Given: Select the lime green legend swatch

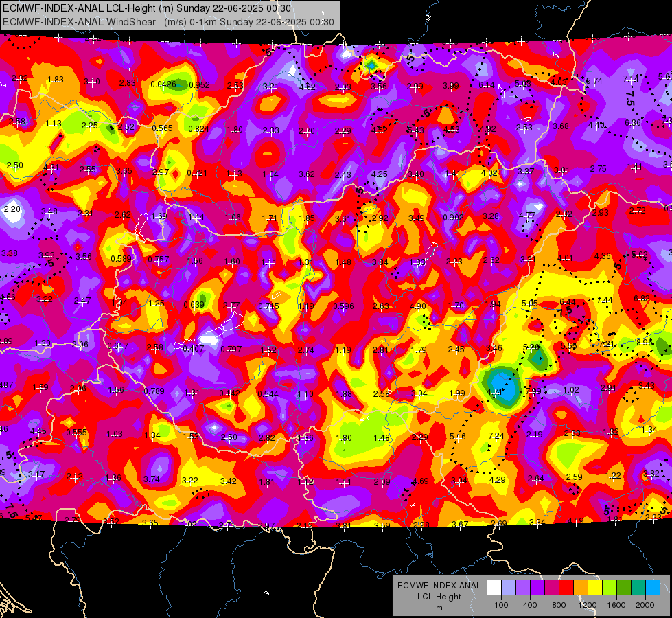Looking at the screenshot, I should point(610,588).
